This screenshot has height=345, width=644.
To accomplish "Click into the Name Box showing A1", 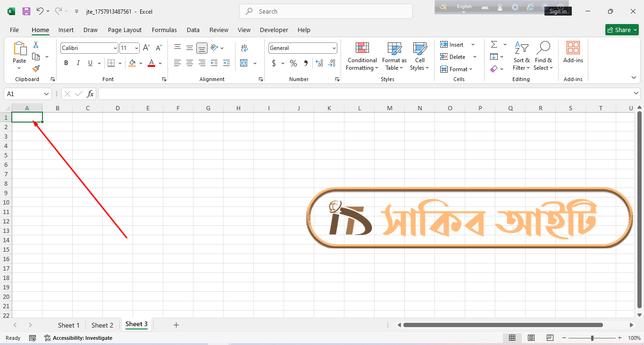I will pyautogui.click(x=24, y=94).
